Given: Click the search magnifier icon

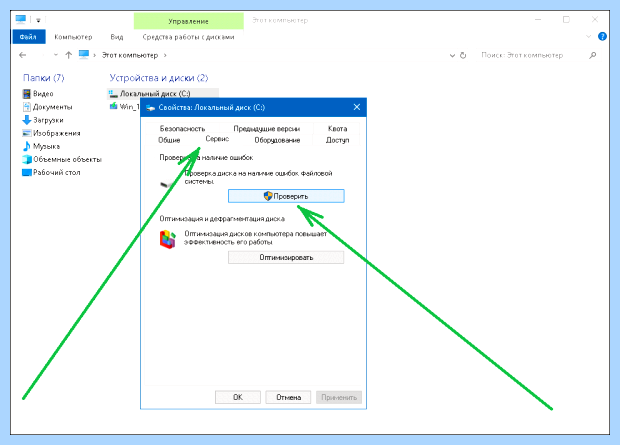Looking at the screenshot, I should pos(592,55).
